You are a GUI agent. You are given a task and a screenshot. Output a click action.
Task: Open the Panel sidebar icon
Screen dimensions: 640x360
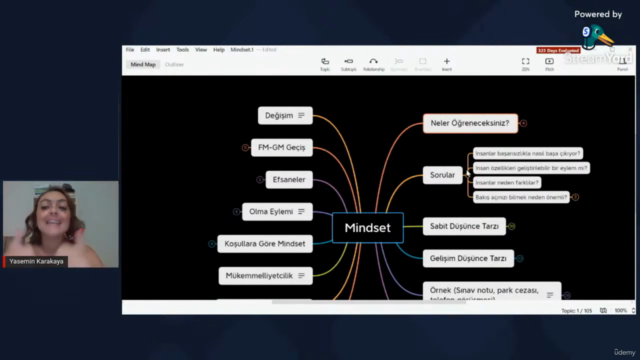[622, 65]
